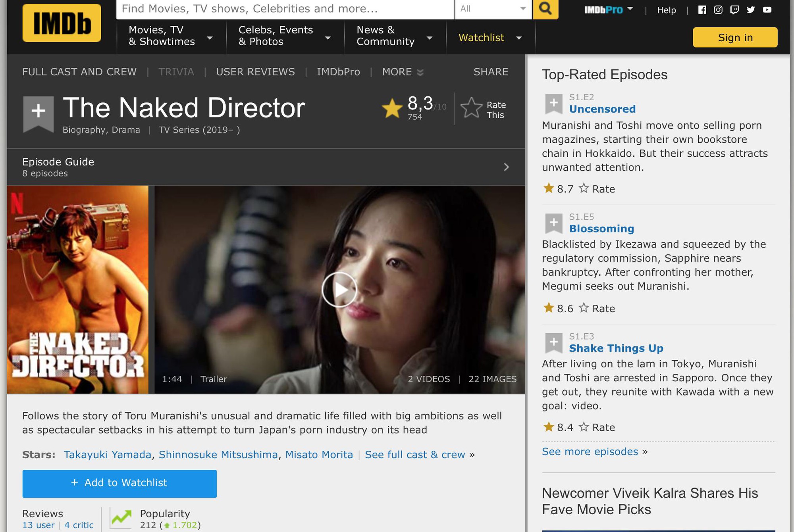Click the 2 VIDEOS link
Screen dimensions: 794x532
429,379
